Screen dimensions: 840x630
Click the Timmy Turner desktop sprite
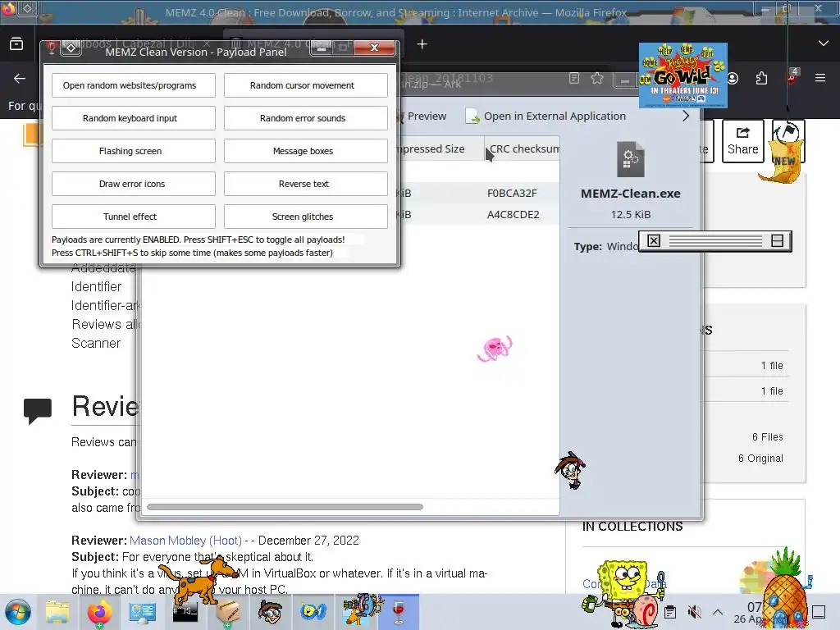[x=571, y=470]
